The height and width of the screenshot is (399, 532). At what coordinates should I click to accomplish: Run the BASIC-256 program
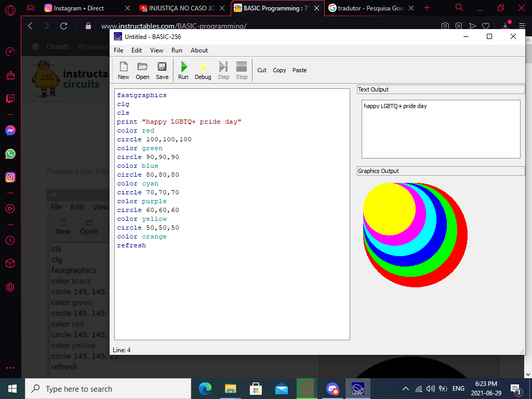[x=183, y=70]
